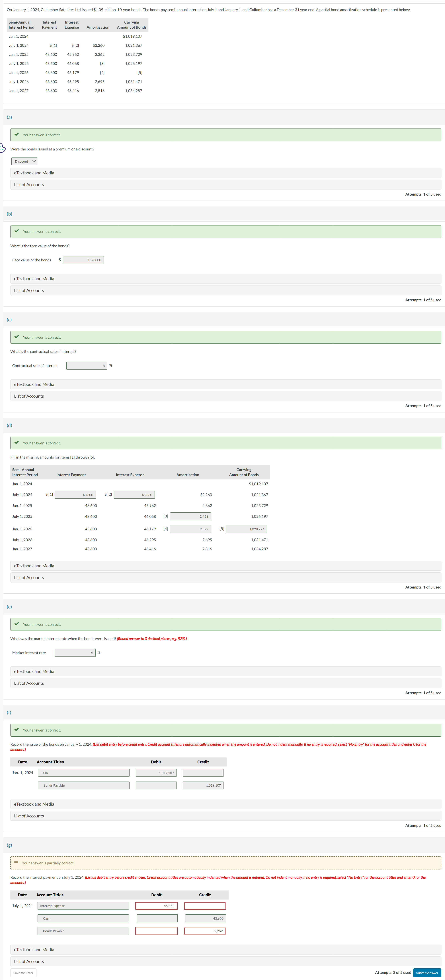Click the empty Bonds Payable debit field in (g)
The image size is (445, 980).
point(156,931)
